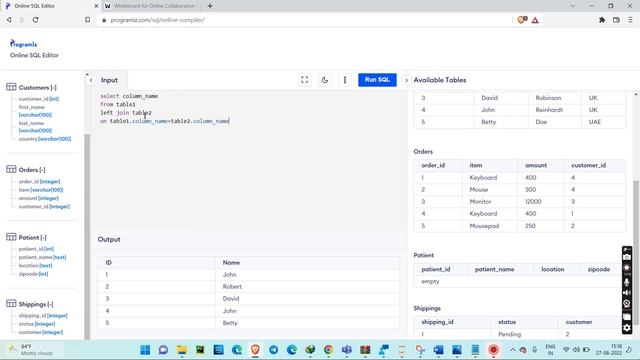Reload the current page
Viewport: 640px width, 360px height.
(36, 20)
